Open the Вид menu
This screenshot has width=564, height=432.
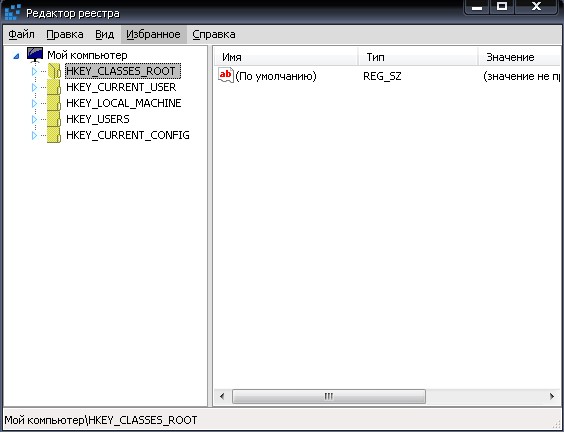pyautogui.click(x=105, y=35)
